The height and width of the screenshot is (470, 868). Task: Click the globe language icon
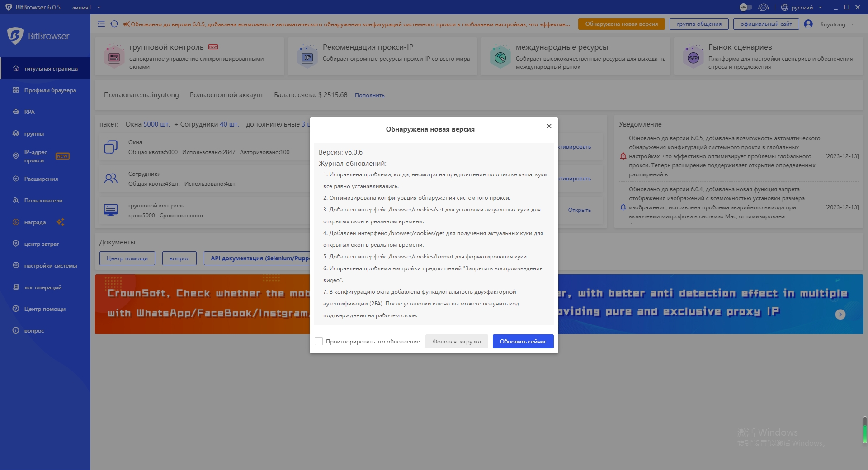click(x=785, y=7)
